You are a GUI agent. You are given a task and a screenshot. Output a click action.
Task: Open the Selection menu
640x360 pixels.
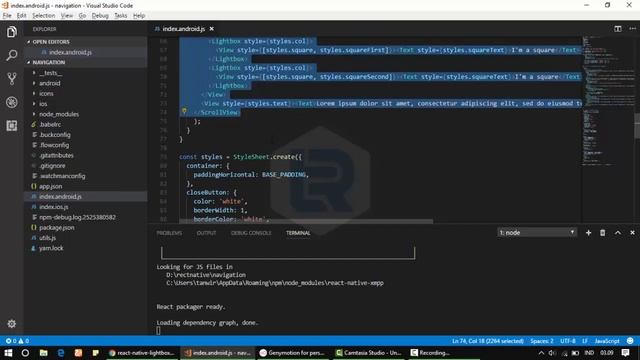[x=43, y=16]
